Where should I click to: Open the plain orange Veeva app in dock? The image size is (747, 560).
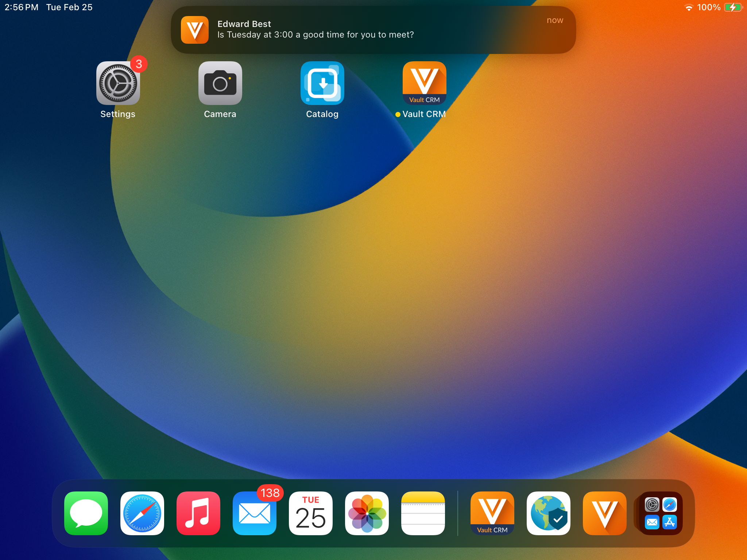(x=605, y=513)
